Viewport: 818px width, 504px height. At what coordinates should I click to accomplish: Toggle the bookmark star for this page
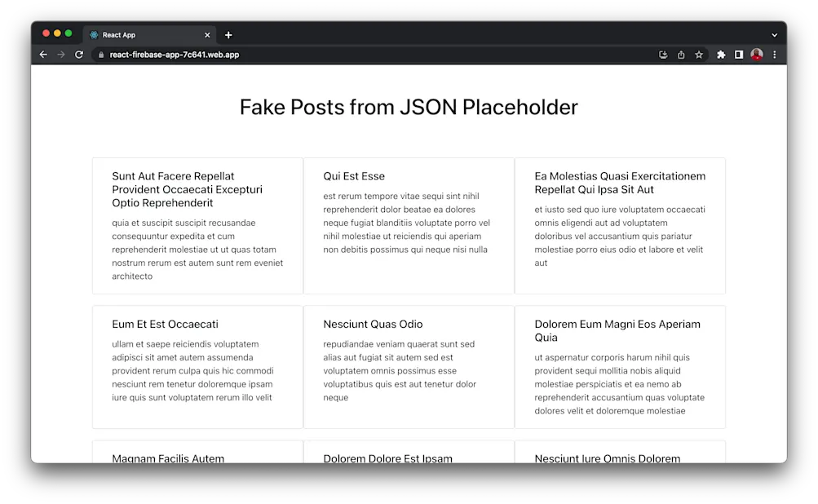pyautogui.click(x=699, y=55)
